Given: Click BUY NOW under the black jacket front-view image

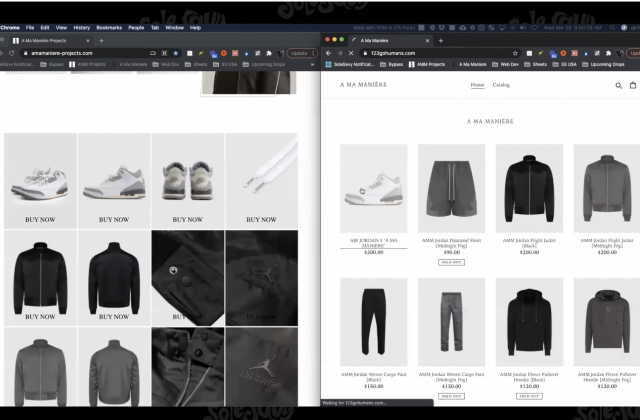Looking at the screenshot, I should click(40, 317).
